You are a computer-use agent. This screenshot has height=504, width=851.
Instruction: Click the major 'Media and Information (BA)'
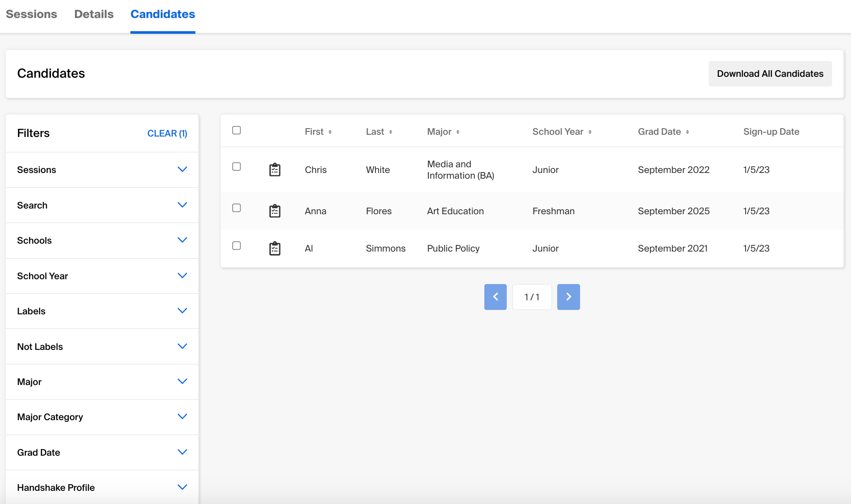point(461,169)
